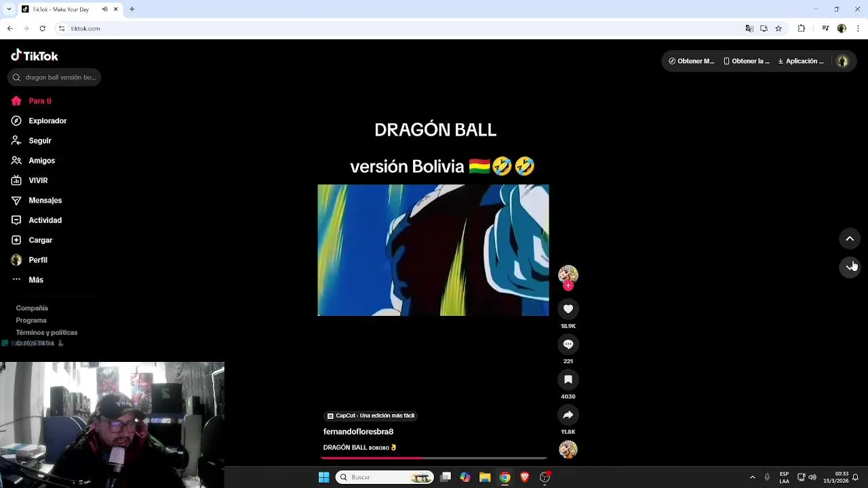Click the Obtener M... button
The width and height of the screenshot is (868, 488).
[692, 61]
